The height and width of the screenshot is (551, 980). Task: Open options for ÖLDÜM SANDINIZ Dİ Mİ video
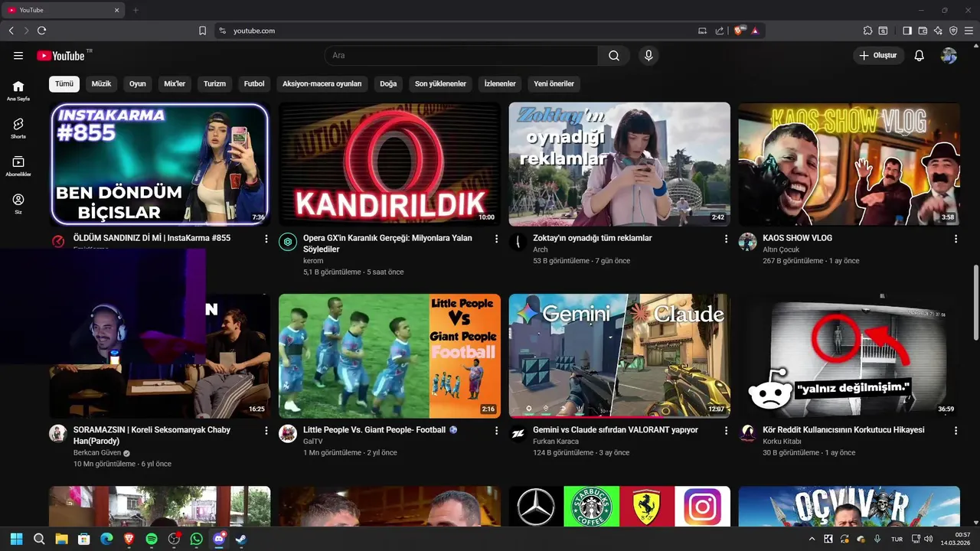[266, 239]
